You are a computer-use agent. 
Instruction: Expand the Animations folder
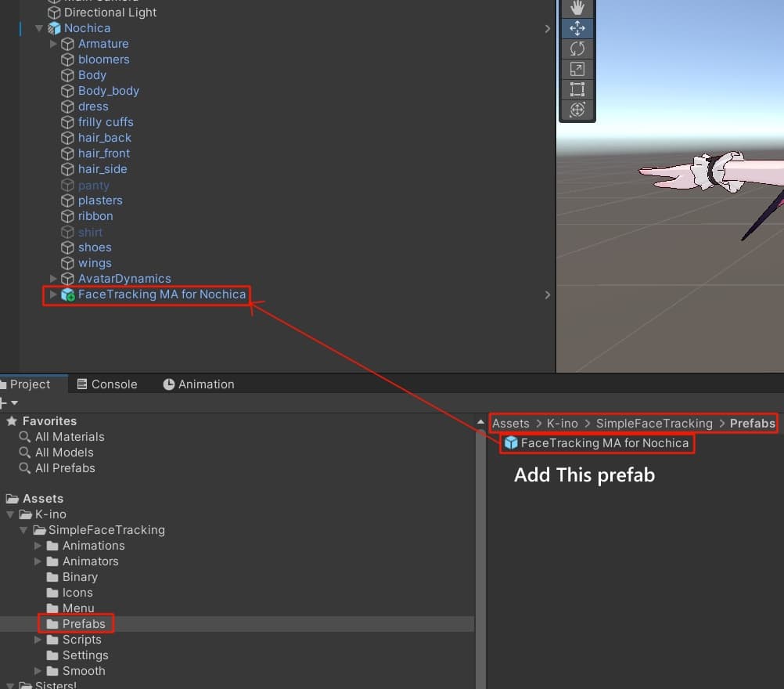coord(38,546)
